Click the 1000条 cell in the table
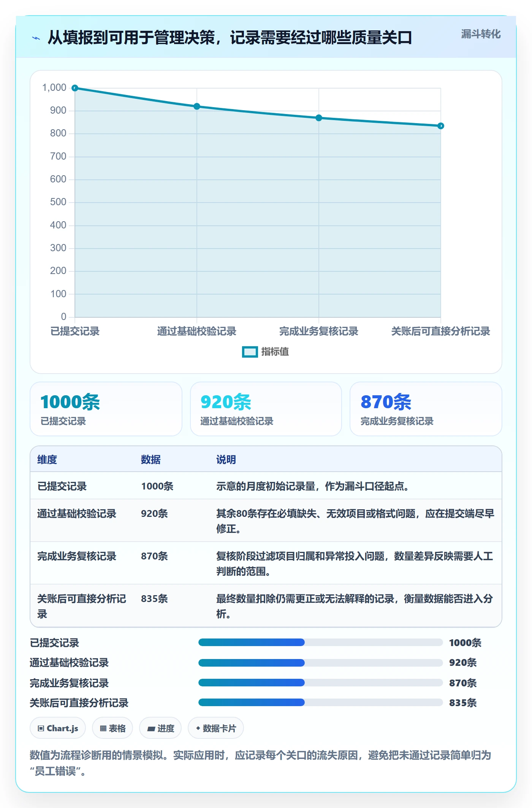This screenshot has height=808, width=532. pyautogui.click(x=157, y=486)
